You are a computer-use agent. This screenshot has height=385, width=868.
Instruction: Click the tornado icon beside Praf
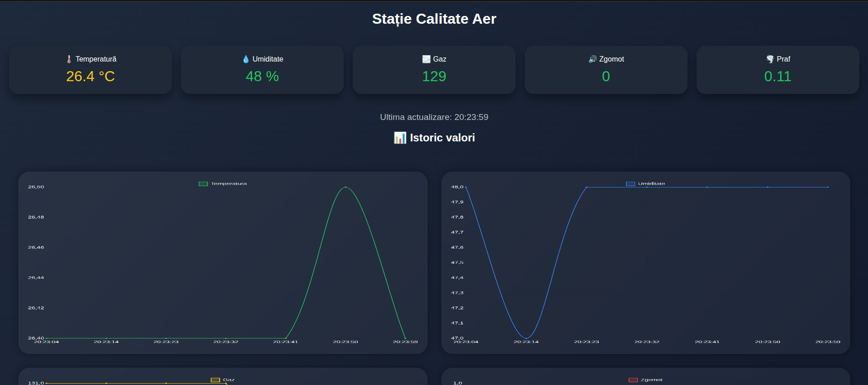click(x=770, y=59)
